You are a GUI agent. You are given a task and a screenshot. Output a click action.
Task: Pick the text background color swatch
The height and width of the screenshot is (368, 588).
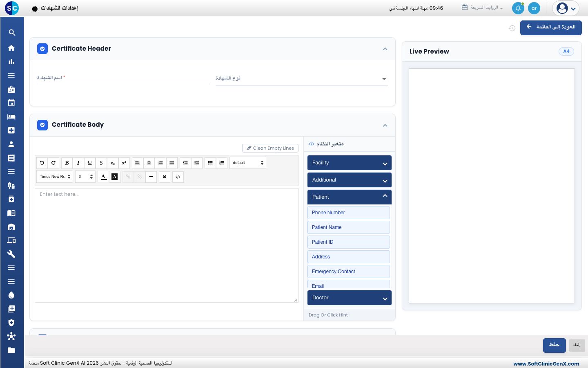[x=115, y=177]
